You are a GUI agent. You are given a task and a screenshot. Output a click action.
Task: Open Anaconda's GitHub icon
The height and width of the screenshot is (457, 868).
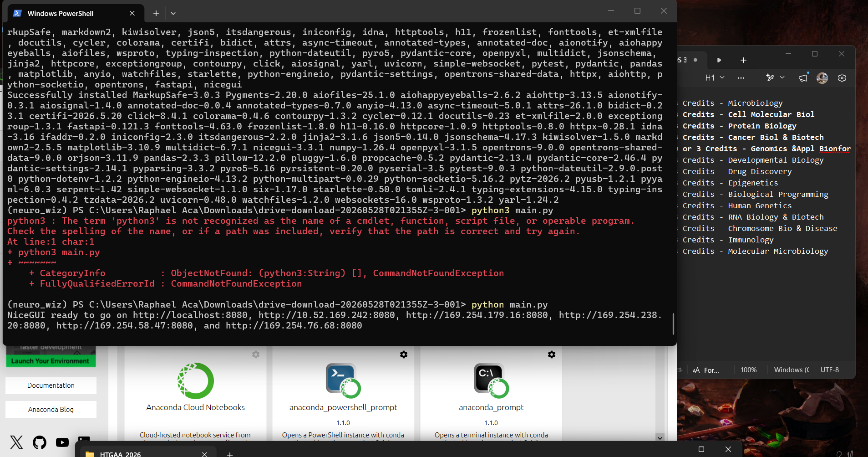click(40, 442)
